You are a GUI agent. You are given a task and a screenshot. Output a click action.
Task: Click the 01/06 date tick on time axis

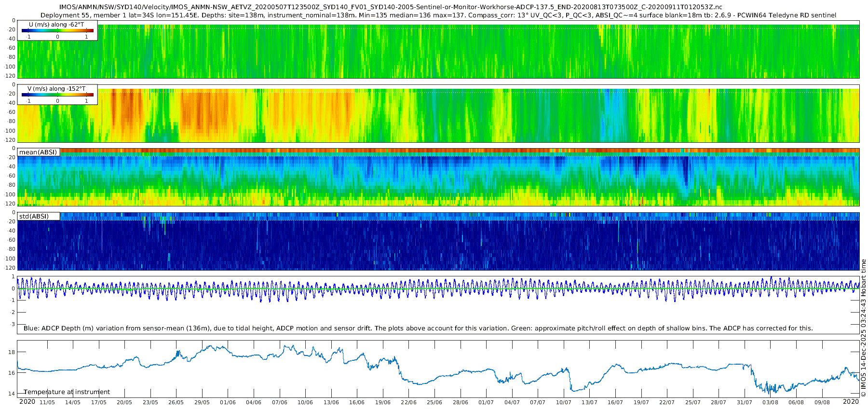pos(228,402)
